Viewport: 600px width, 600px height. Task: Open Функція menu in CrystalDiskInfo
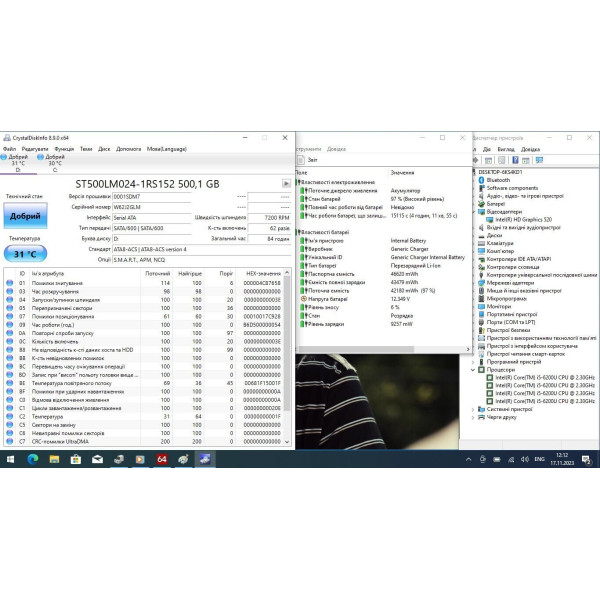click(64, 149)
